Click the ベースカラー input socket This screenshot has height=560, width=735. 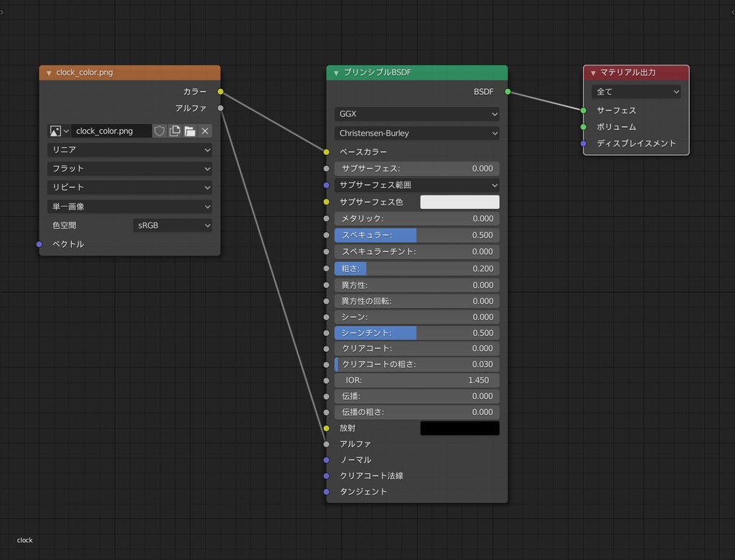(x=327, y=152)
